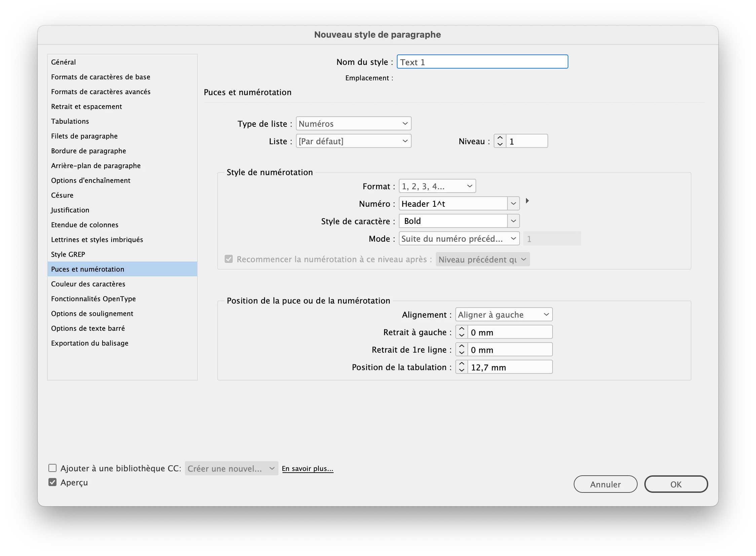Expand the Format numbering dropdown
Viewport: 756px width, 556px height.
point(437,186)
